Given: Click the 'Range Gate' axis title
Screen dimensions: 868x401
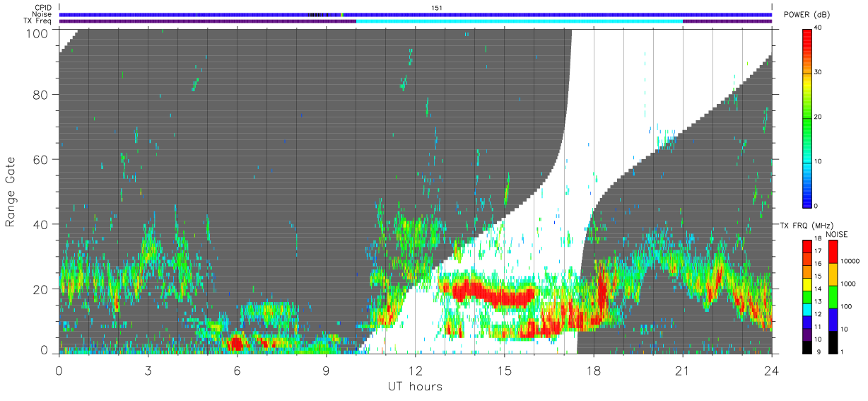Looking at the screenshot, I should (x=11, y=192).
